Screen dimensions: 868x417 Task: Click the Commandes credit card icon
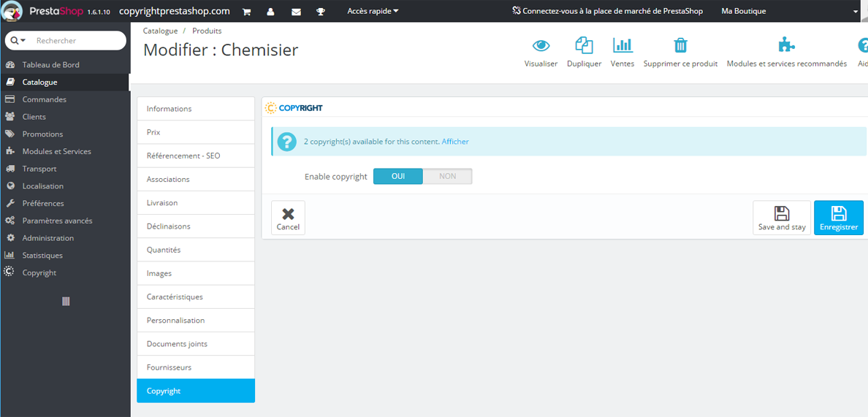pyautogui.click(x=9, y=99)
